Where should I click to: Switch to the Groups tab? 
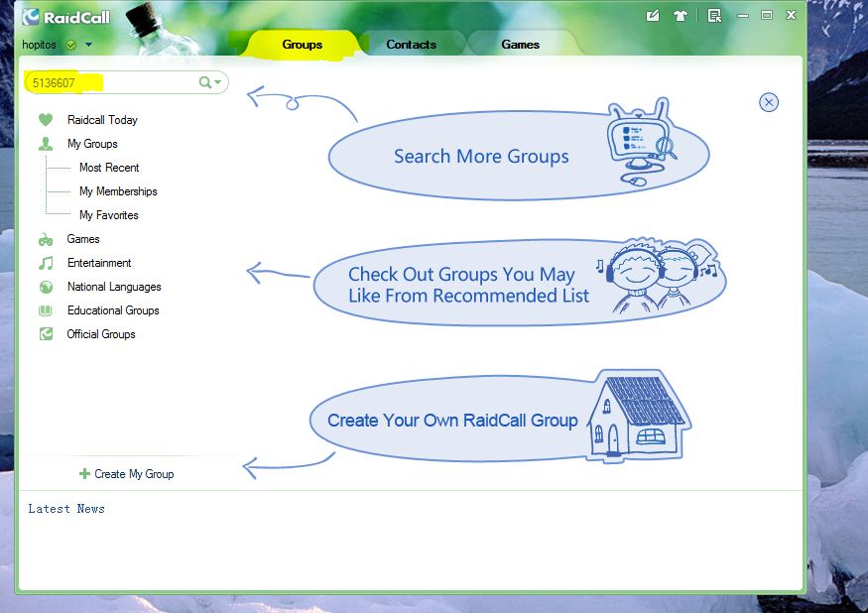302,45
